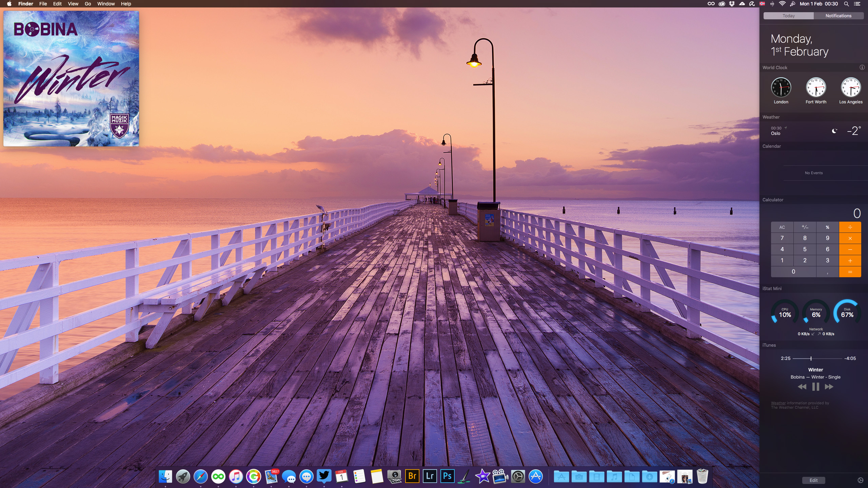Launch Lightroom from the dock
The image size is (868, 488).
pyautogui.click(x=430, y=476)
